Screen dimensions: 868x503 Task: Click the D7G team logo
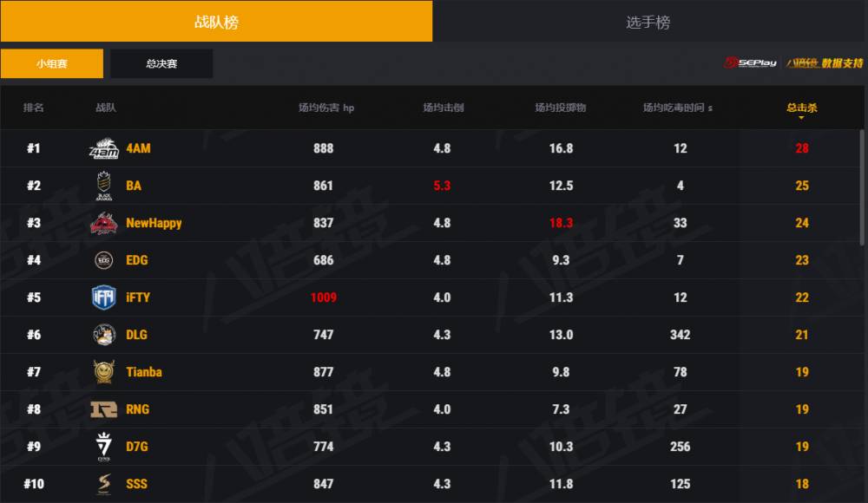point(104,447)
